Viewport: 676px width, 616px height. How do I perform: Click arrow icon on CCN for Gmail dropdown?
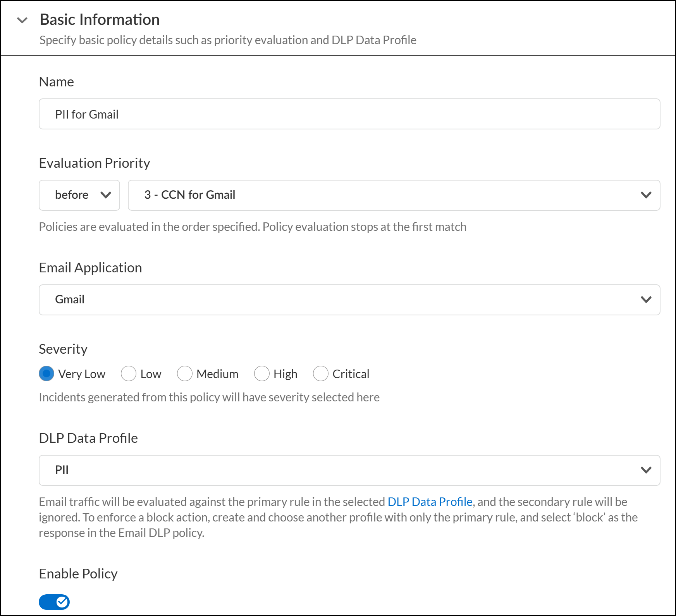646,195
